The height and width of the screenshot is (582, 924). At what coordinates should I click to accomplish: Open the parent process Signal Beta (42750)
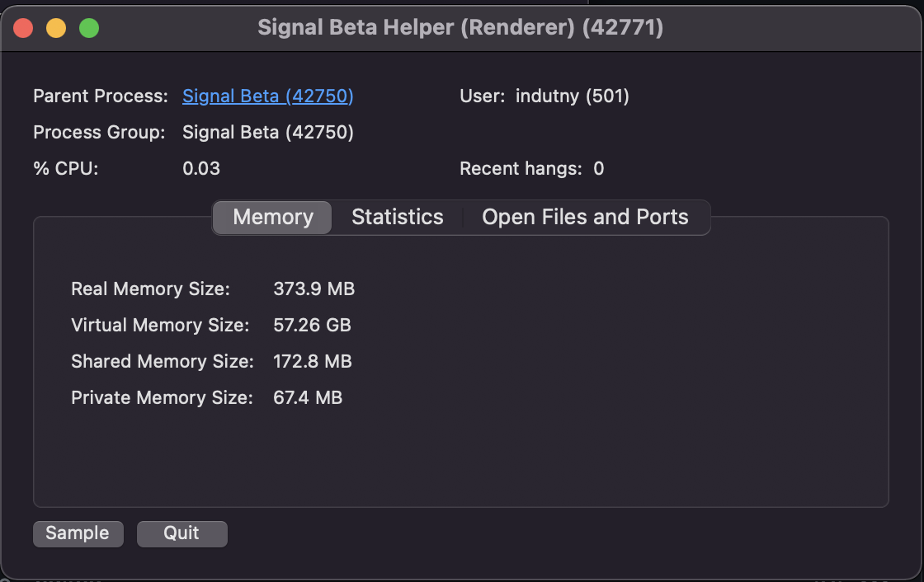point(267,96)
